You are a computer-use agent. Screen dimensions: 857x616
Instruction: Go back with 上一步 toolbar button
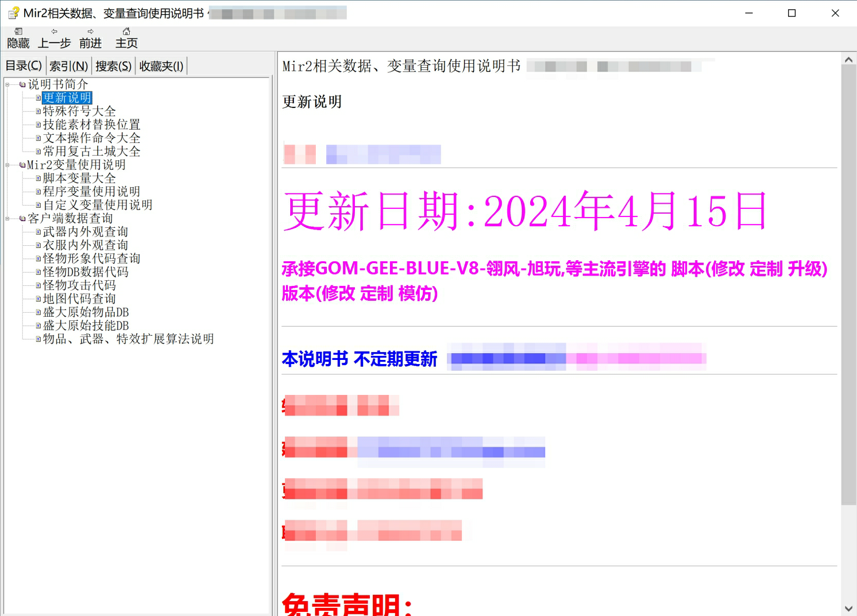click(54, 39)
